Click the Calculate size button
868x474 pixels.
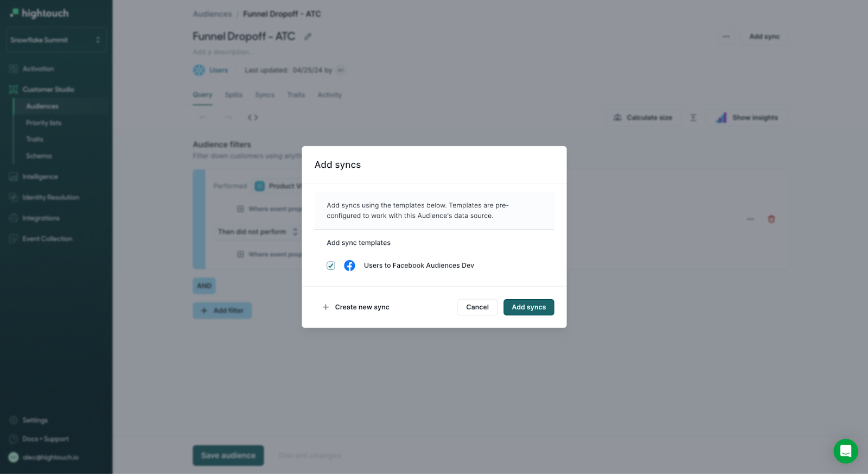click(x=642, y=118)
